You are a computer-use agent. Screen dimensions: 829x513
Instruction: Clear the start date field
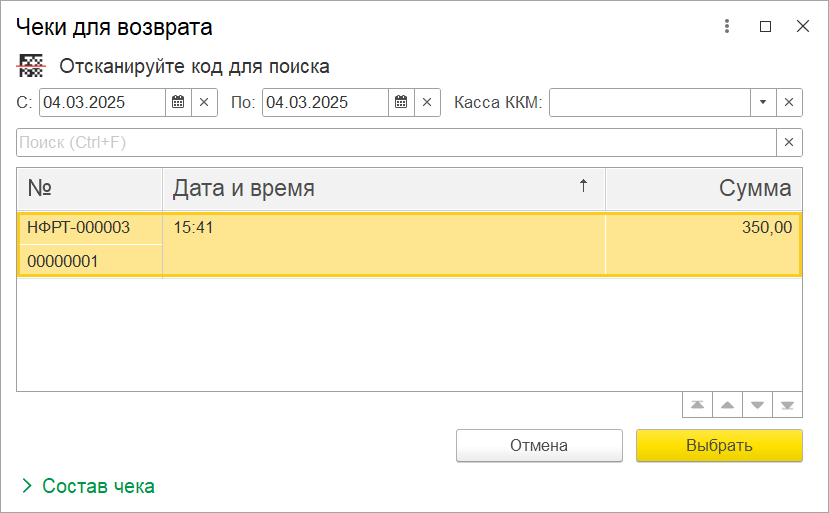pos(205,102)
